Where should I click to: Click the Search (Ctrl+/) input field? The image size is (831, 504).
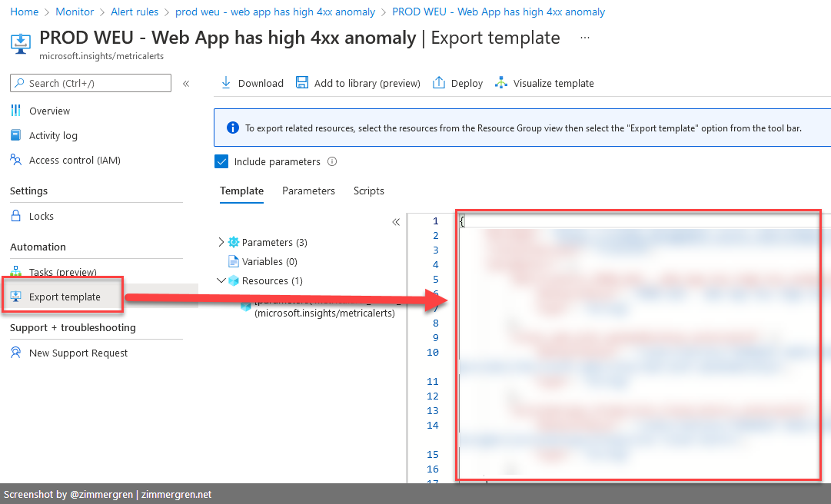(91, 83)
